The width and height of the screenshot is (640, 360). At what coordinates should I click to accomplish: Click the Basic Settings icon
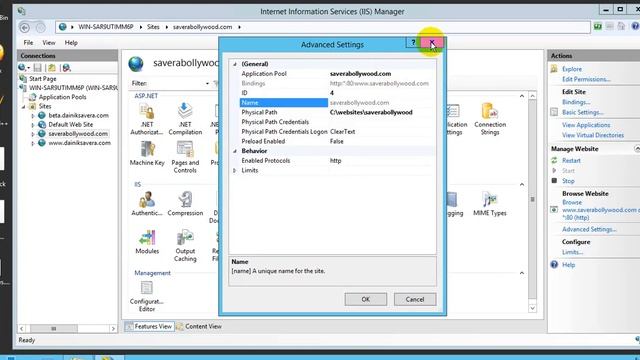click(554, 112)
